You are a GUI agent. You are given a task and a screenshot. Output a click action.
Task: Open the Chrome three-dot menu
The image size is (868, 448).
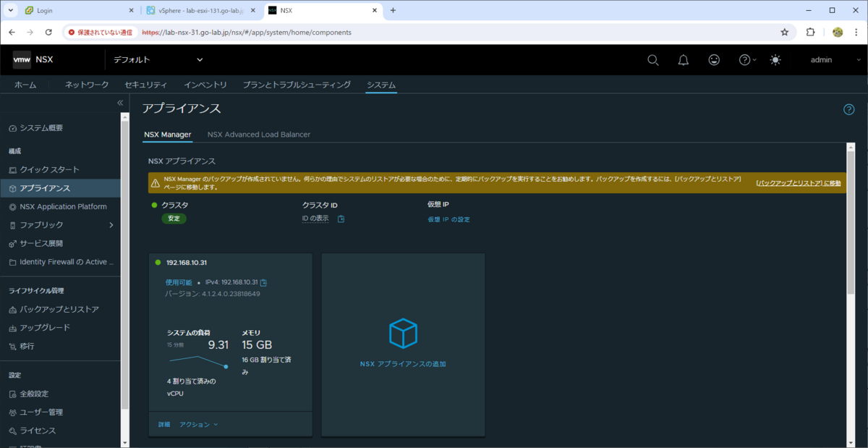856,33
